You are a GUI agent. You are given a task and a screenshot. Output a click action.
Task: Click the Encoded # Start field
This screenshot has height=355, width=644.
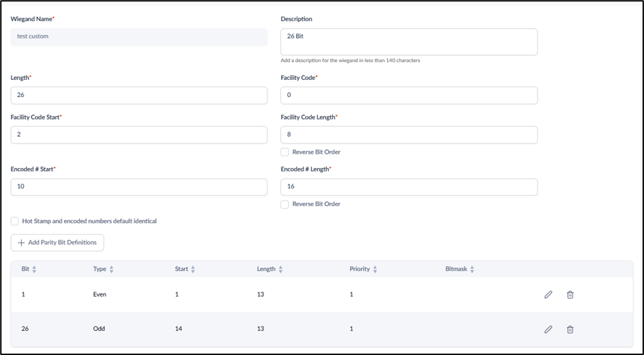pos(138,187)
